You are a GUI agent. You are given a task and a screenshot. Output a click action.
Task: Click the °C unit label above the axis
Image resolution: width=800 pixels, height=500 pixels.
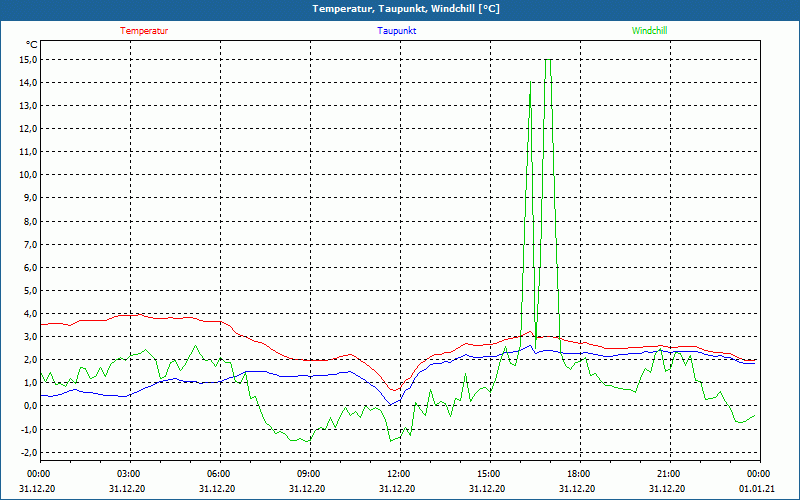(32, 45)
